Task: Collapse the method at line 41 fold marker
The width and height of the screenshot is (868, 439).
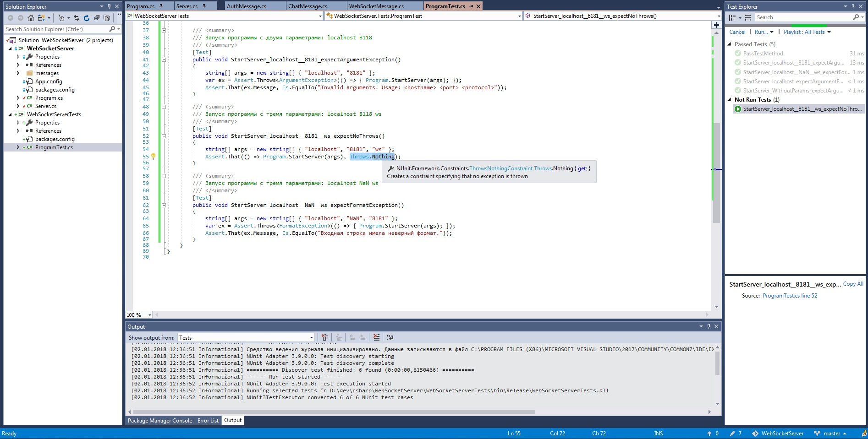Action: click(x=164, y=60)
